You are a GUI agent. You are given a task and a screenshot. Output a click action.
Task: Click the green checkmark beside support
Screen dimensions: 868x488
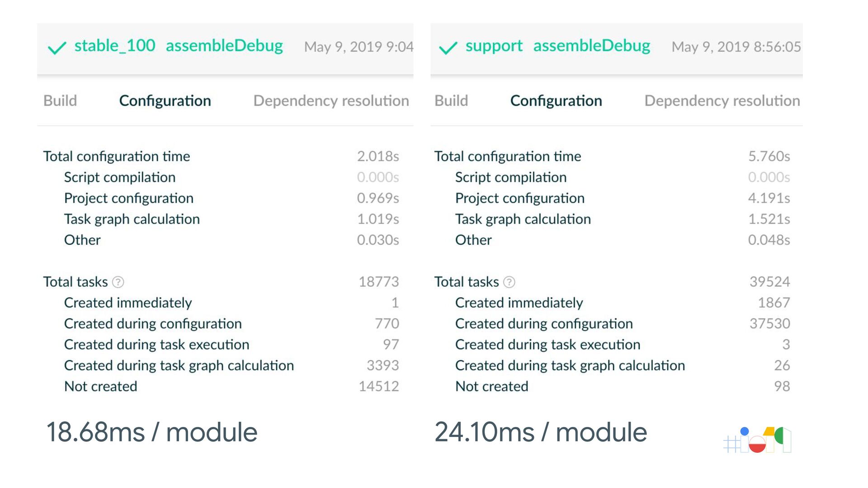pyautogui.click(x=448, y=47)
